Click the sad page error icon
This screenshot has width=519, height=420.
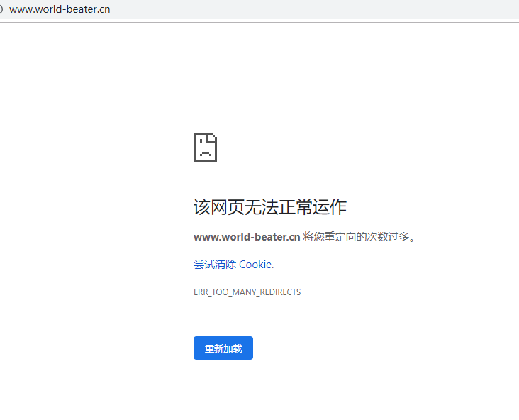point(205,148)
